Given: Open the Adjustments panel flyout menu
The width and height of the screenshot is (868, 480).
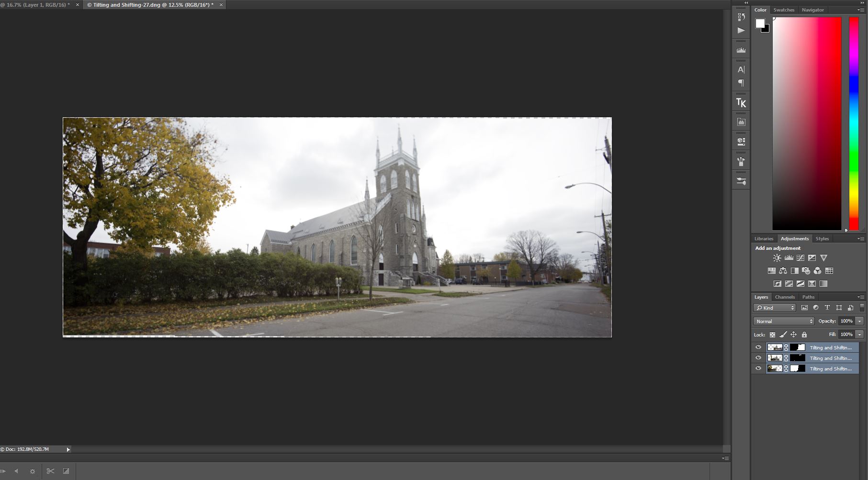Looking at the screenshot, I should coord(861,238).
